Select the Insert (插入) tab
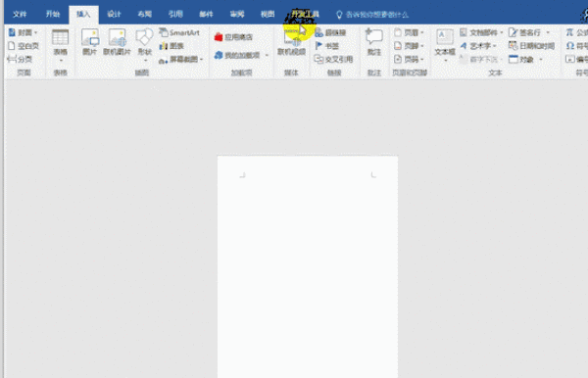Viewport: 588px width, 378px height. 83,15
